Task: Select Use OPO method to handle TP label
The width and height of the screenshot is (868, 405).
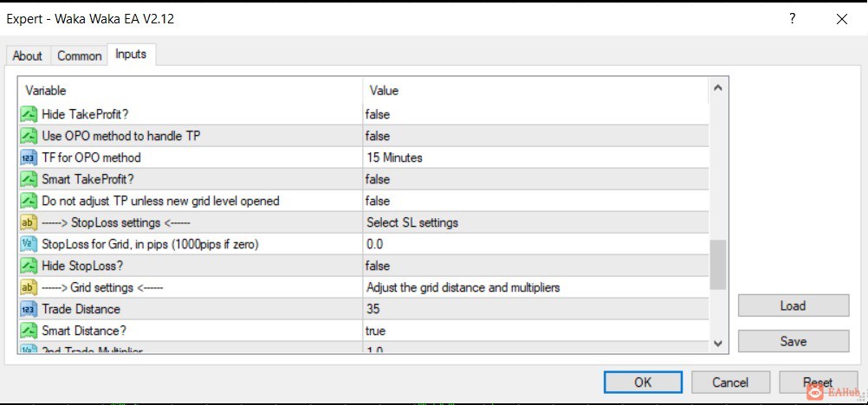Action: 121,136
